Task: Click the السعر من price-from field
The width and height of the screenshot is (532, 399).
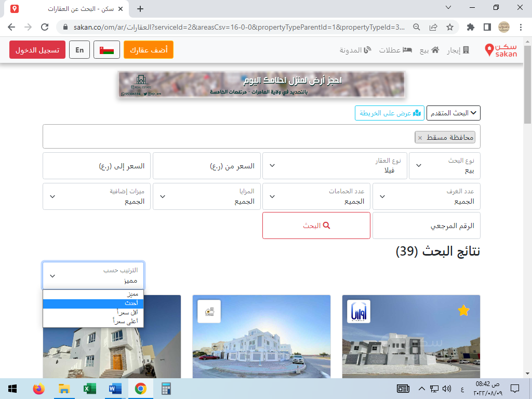Action: coord(207,166)
